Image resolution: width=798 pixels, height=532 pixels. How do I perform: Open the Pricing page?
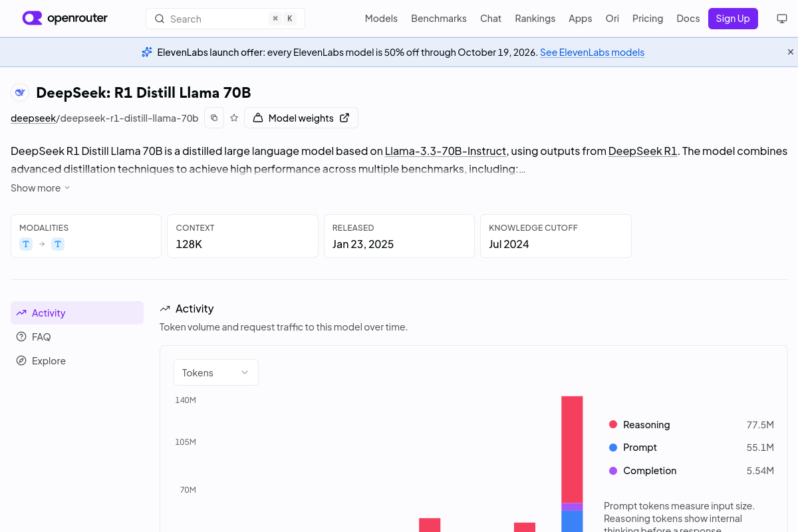[x=648, y=19]
